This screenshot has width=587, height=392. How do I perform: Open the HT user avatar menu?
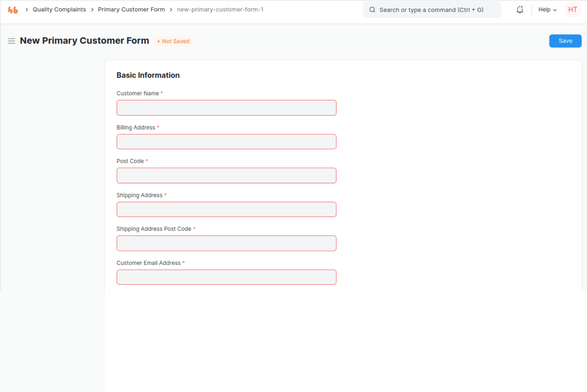[572, 10]
